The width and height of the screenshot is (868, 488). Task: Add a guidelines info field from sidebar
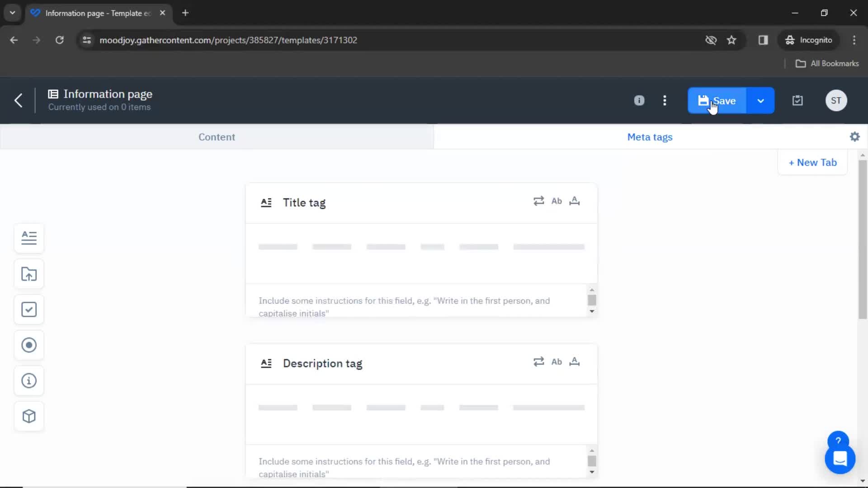29,380
